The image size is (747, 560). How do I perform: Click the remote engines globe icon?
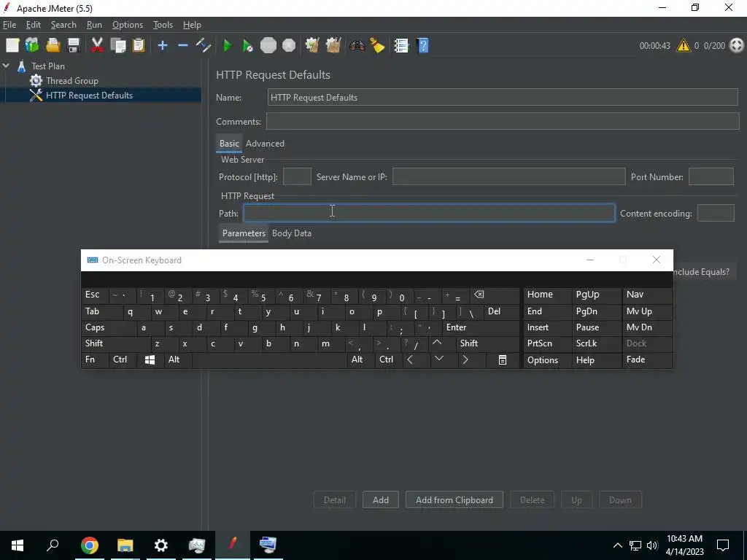pos(737,46)
